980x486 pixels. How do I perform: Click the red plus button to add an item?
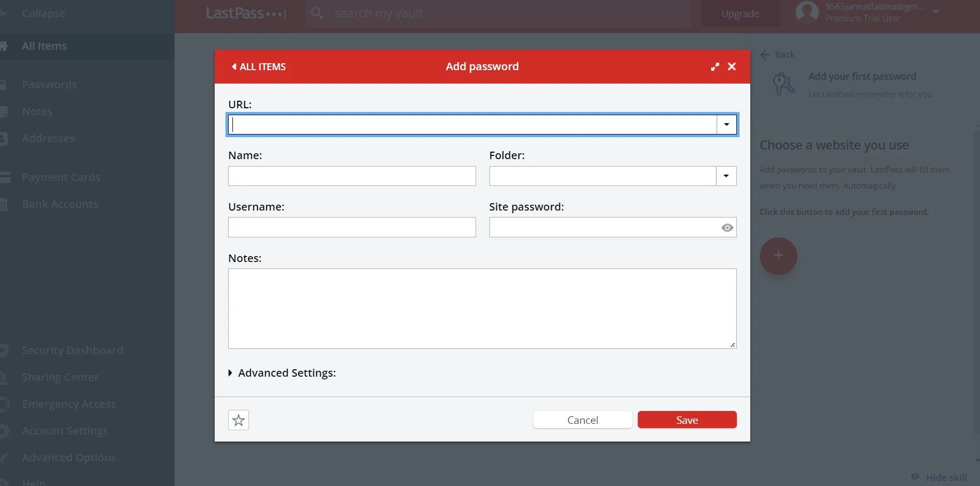778,256
